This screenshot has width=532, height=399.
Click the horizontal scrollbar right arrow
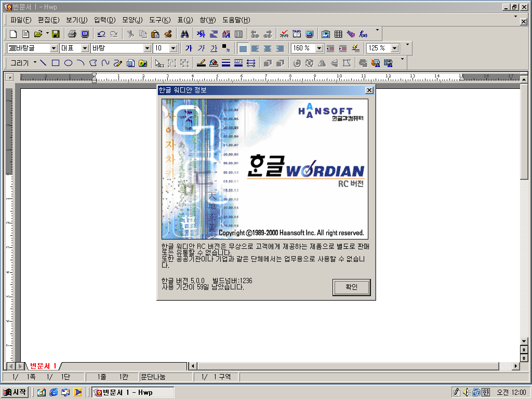516,366
